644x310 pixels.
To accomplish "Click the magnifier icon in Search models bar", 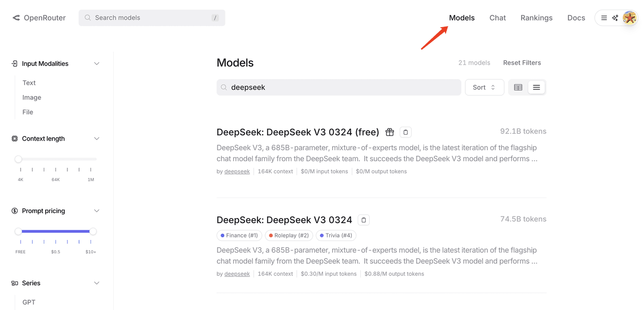I will (x=88, y=18).
